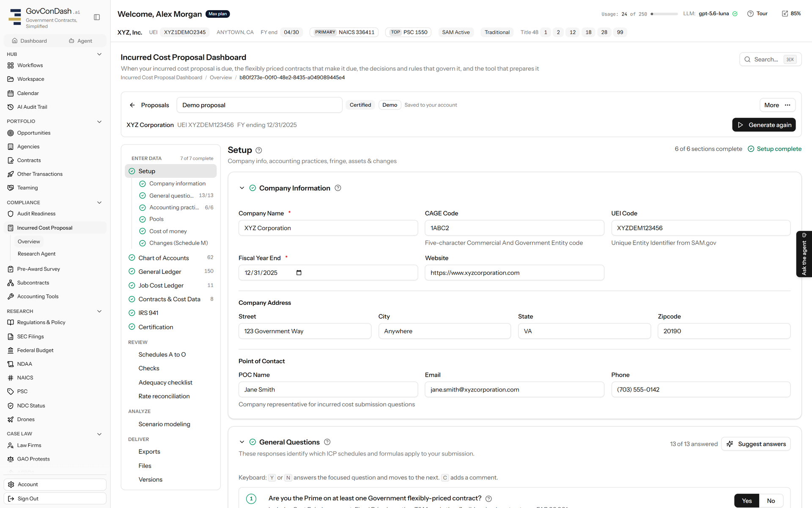Collapse the RESEARCH sidebar section

(x=99, y=311)
